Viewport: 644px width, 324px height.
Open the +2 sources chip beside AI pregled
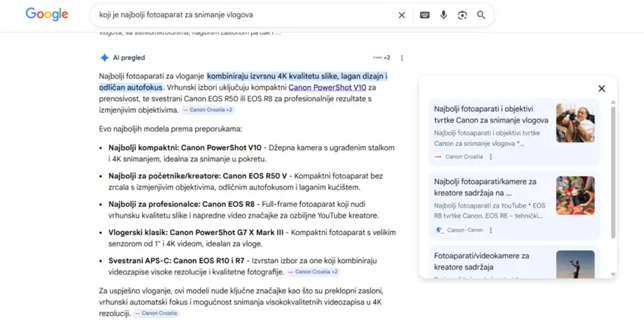click(381, 58)
